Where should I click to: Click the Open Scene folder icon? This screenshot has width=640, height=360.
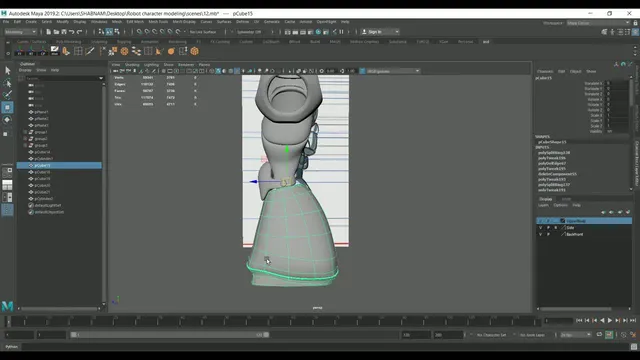coord(56,32)
